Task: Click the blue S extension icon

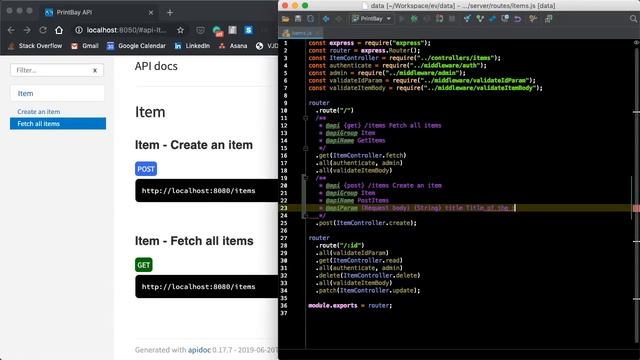Action: tap(248, 30)
